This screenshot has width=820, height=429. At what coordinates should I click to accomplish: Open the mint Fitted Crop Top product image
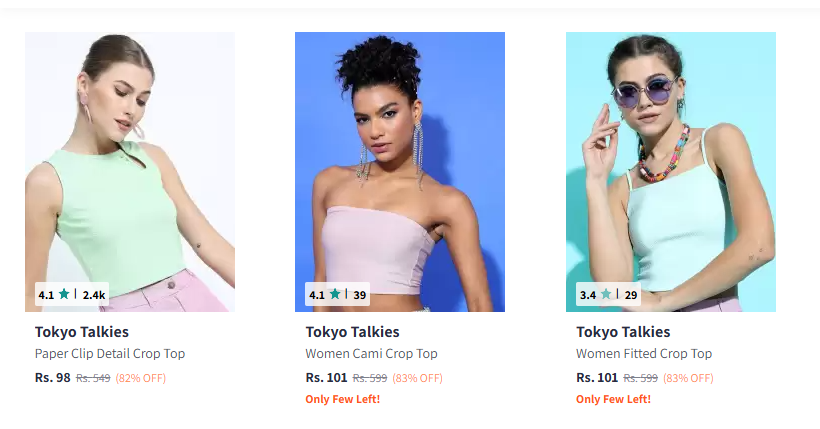tap(671, 172)
